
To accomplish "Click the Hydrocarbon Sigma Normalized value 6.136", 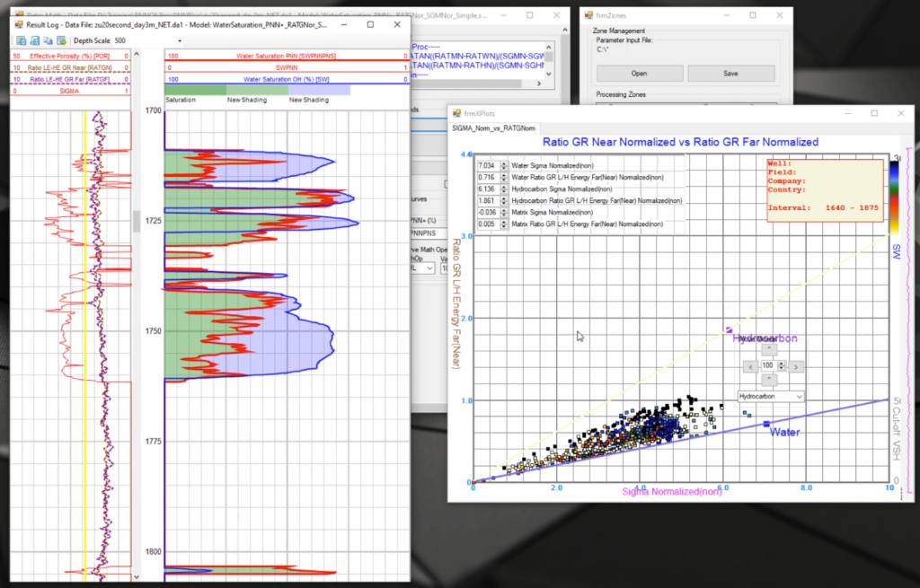I will pyautogui.click(x=488, y=189).
